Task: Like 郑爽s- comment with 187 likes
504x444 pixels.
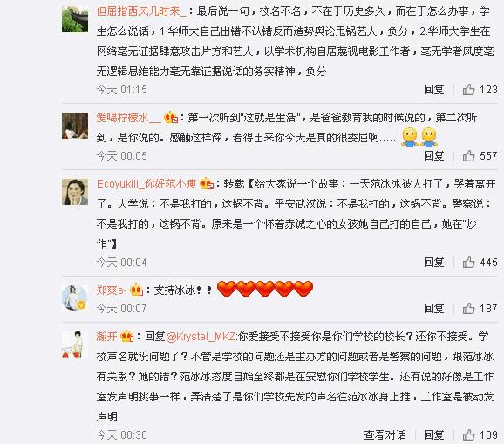Action: point(468,309)
